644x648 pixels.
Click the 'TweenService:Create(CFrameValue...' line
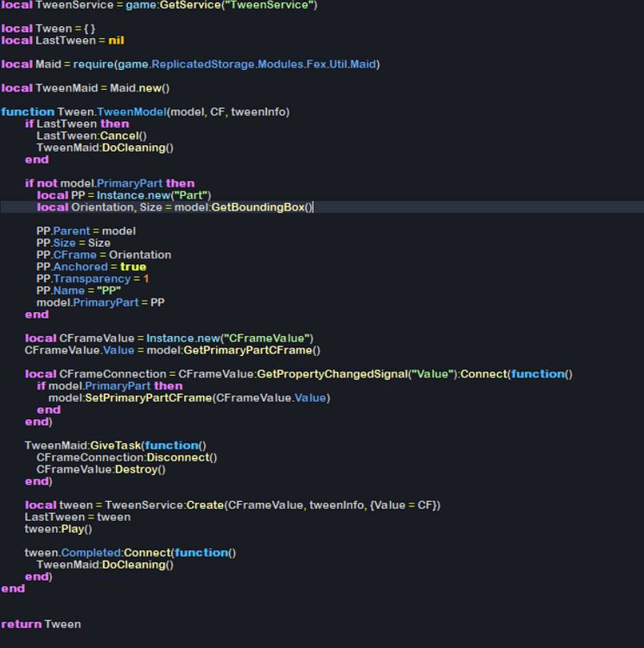(x=233, y=505)
